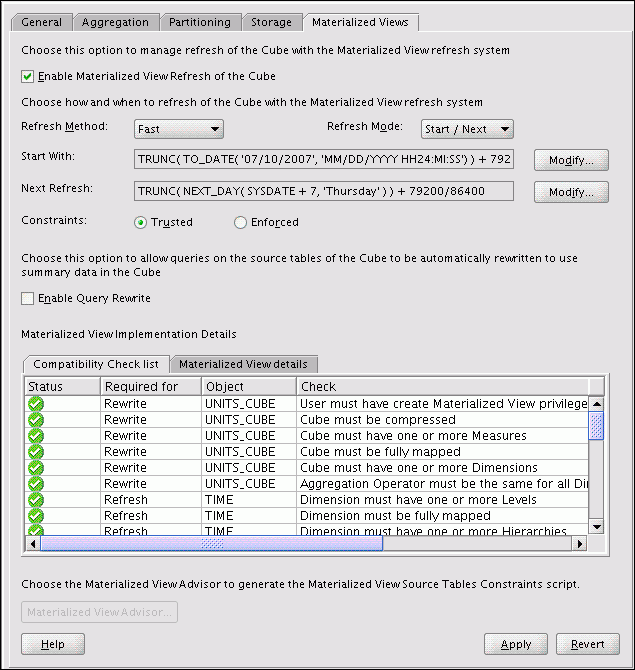This screenshot has height=670, width=635.
Task: Click the Help button
Action: [53, 644]
